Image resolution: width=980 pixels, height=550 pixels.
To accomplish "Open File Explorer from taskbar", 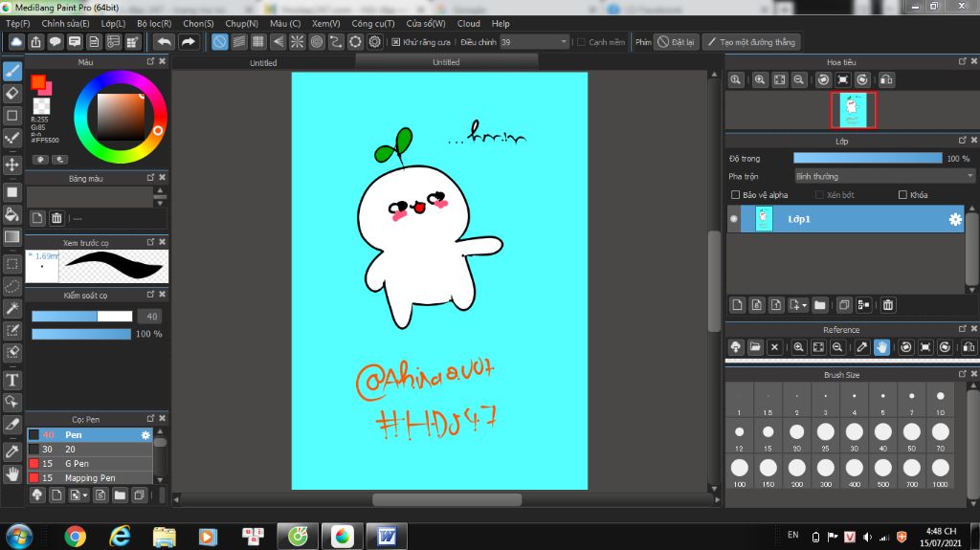I will [x=164, y=537].
